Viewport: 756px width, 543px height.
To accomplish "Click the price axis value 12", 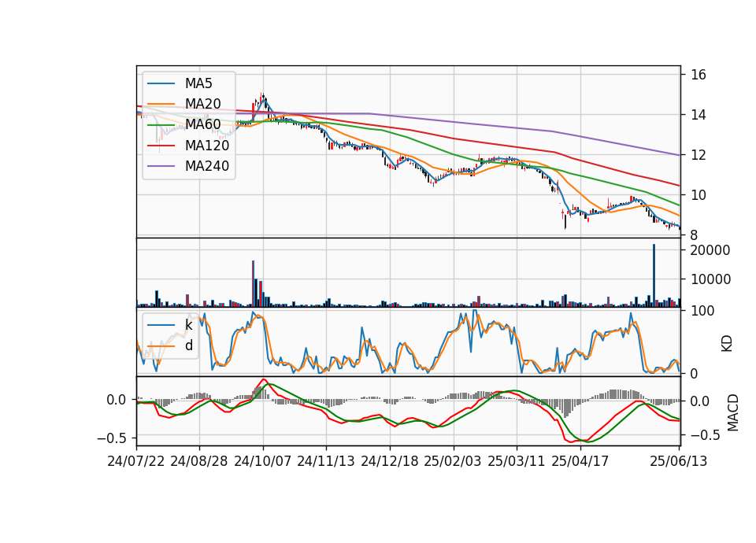I will click(x=699, y=155).
